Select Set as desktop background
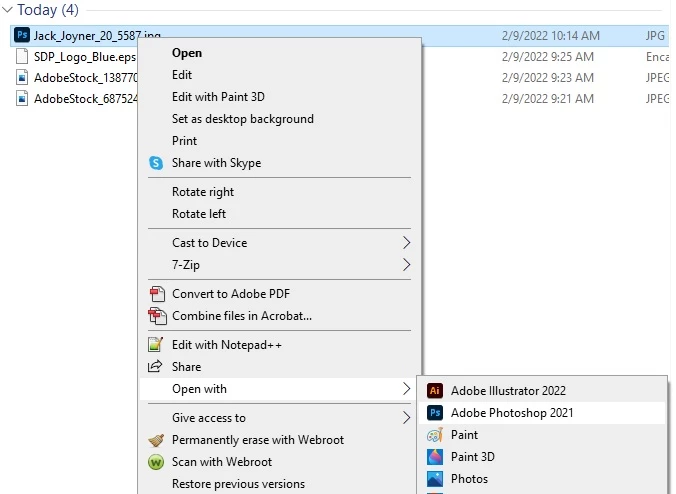The height and width of the screenshot is (494, 676). 280,119
